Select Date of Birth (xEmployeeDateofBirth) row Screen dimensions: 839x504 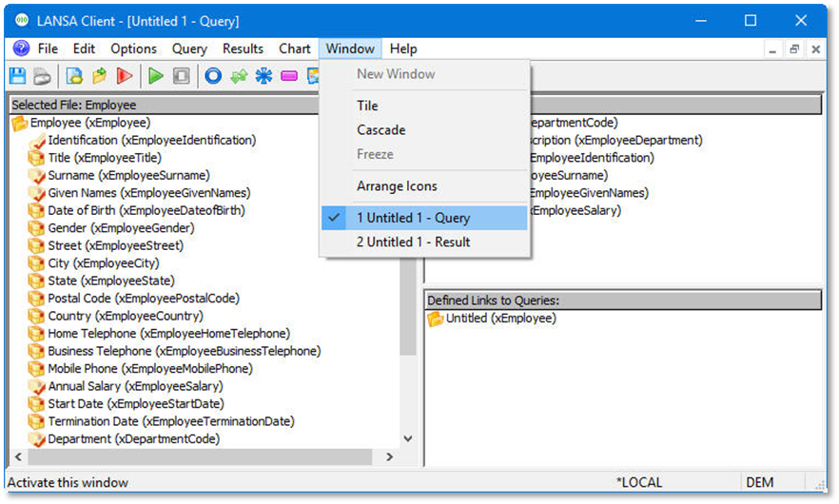[146, 211]
